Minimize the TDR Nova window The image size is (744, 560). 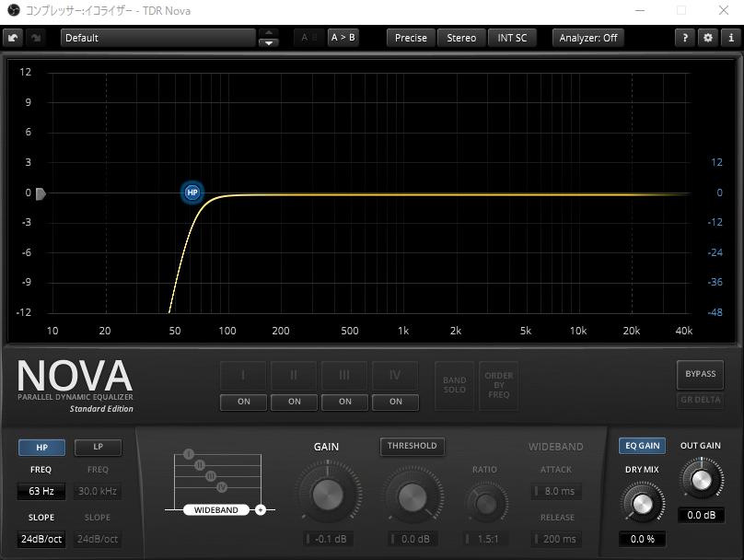tap(640, 10)
